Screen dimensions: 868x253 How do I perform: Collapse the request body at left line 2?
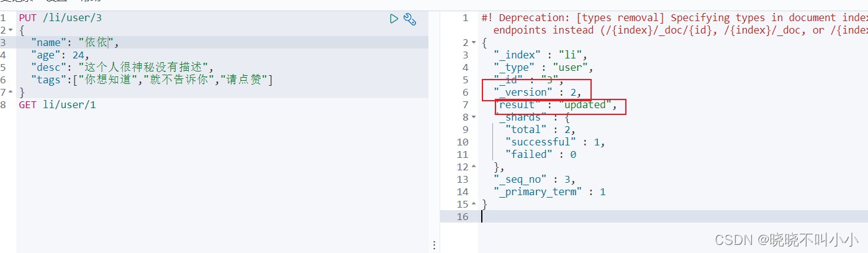click(x=11, y=30)
